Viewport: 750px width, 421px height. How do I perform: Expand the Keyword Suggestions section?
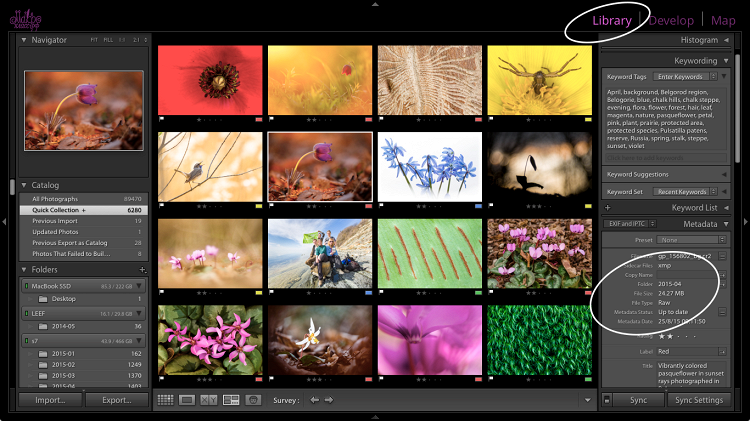point(724,175)
